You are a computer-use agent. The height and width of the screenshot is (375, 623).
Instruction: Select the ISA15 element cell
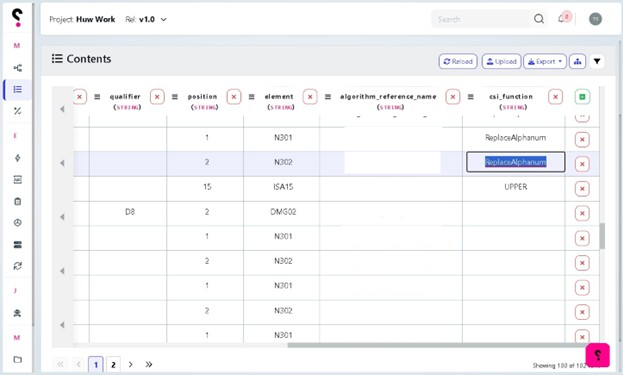pyautogui.click(x=283, y=187)
